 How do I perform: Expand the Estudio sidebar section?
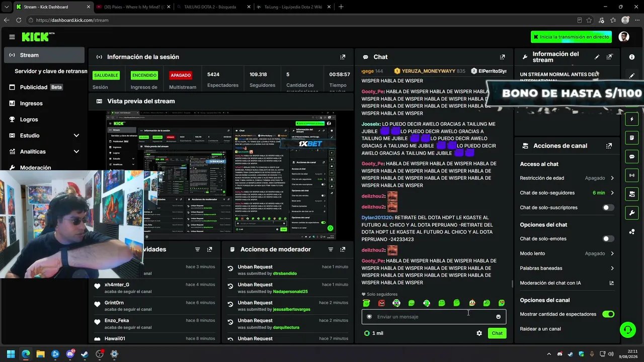tap(76, 136)
